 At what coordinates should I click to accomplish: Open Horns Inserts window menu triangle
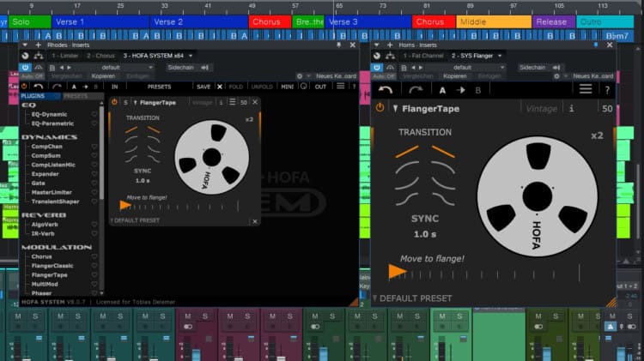377,45
